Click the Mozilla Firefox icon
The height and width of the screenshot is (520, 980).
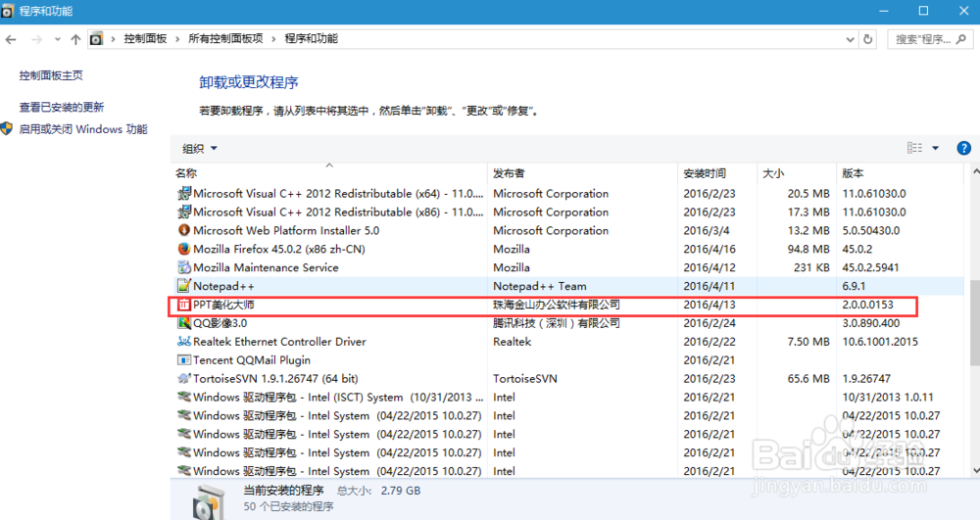(184, 249)
